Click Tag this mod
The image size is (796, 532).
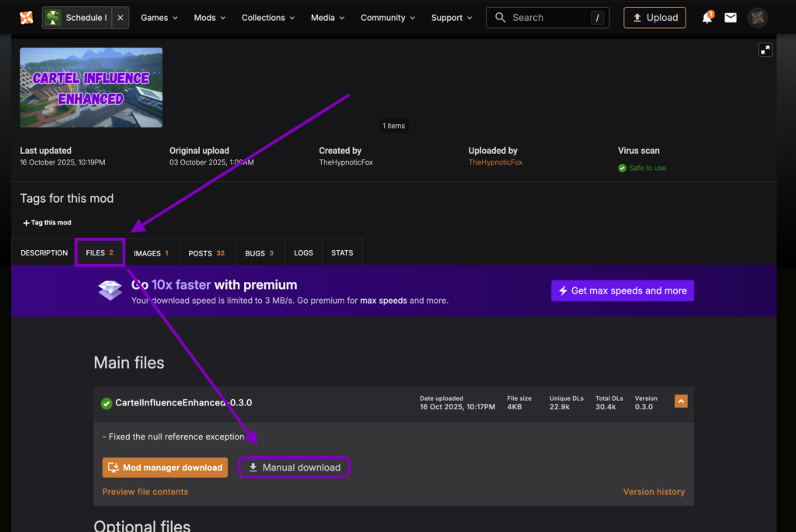tap(47, 223)
